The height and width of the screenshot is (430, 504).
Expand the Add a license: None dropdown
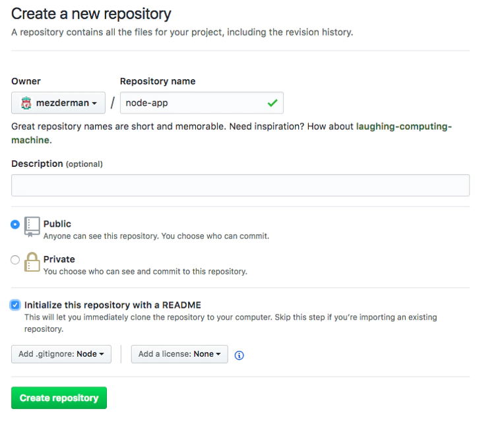[179, 354]
